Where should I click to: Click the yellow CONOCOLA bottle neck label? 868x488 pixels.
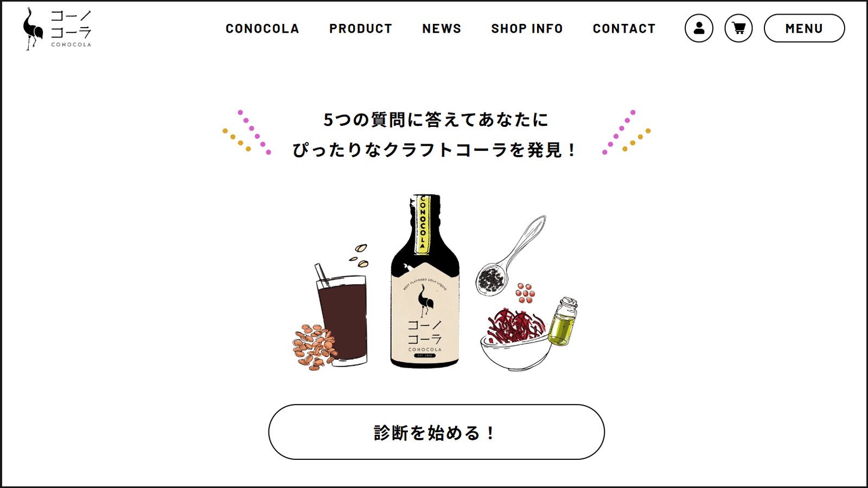click(423, 224)
